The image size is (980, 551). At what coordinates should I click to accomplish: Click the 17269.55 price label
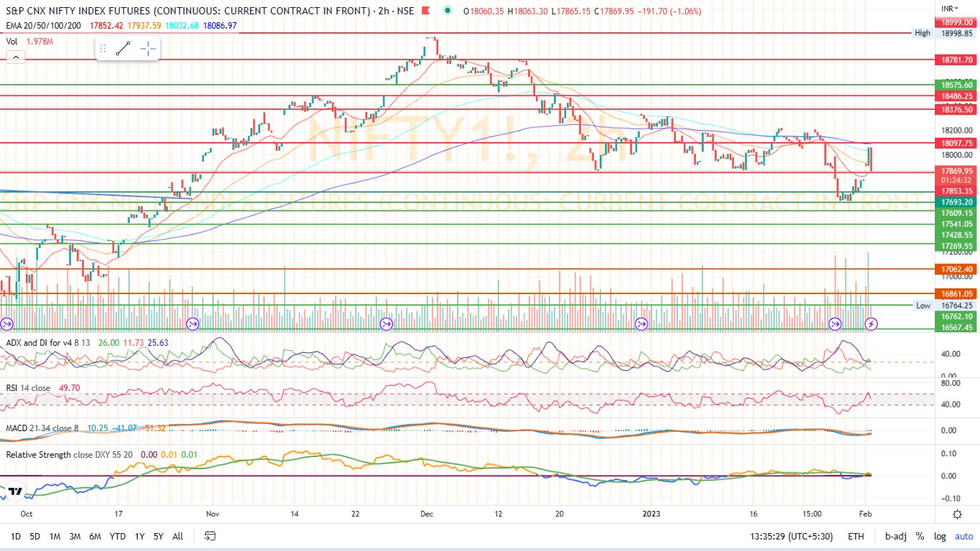(958, 245)
